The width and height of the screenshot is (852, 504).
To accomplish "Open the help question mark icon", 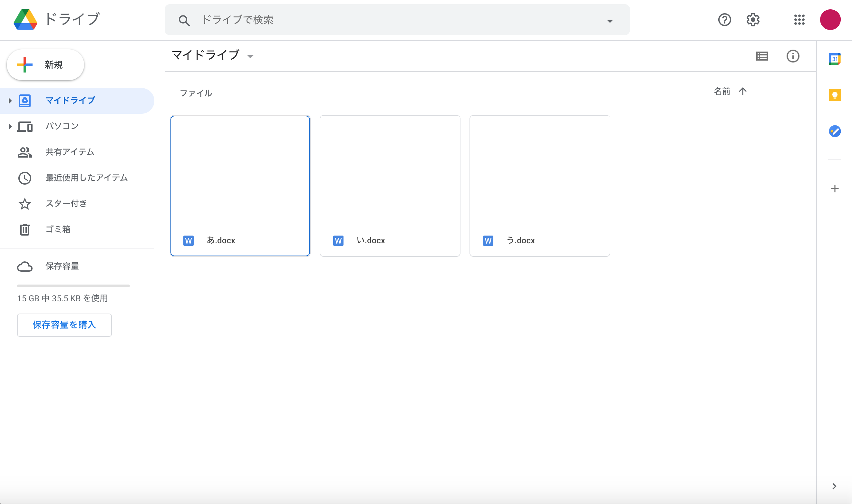I will click(724, 20).
